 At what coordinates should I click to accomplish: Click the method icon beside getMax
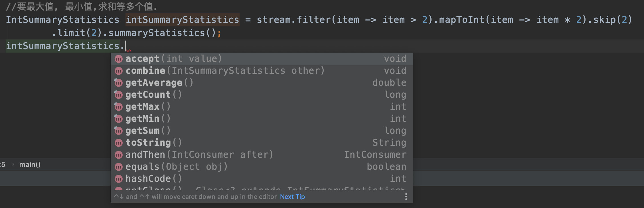click(x=118, y=107)
